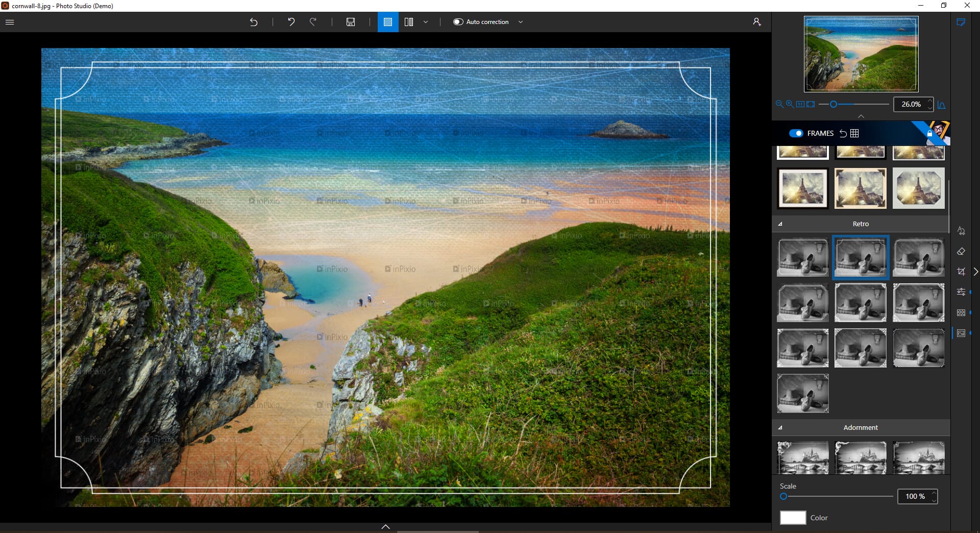Open the hamburger main menu
This screenshot has width=980, height=533.
click(10, 22)
